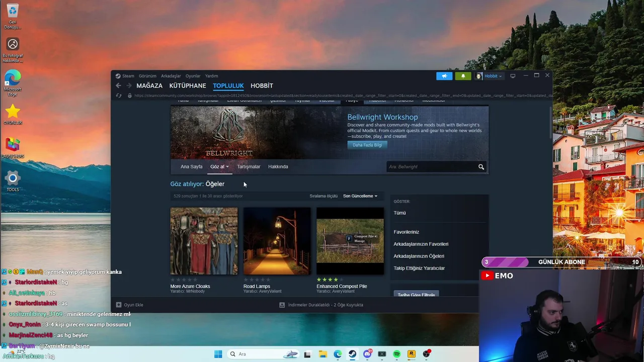The width and height of the screenshot is (644, 362).
Task: Open the Windows Start button
Action: point(218,354)
